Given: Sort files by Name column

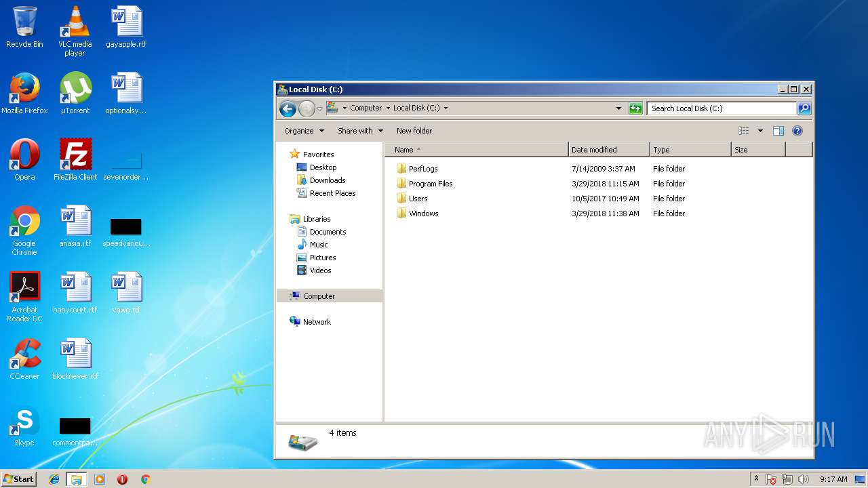Looking at the screenshot, I should tap(477, 150).
